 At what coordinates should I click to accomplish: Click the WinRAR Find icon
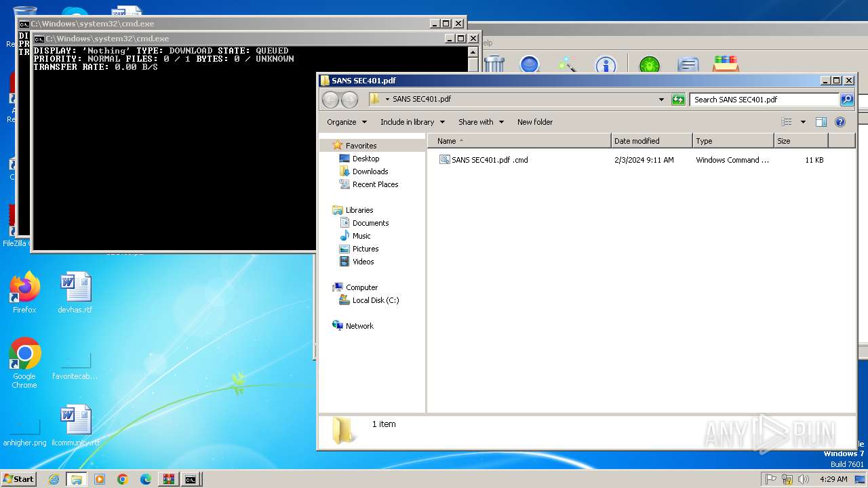530,64
